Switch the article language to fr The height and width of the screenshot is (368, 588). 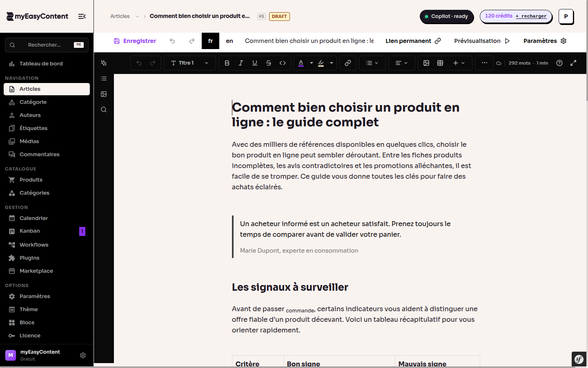(210, 41)
